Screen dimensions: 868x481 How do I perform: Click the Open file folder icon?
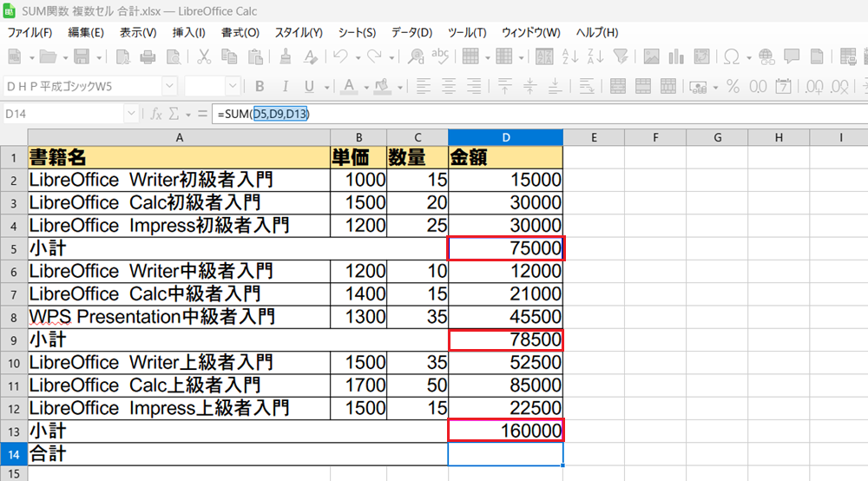coord(48,56)
